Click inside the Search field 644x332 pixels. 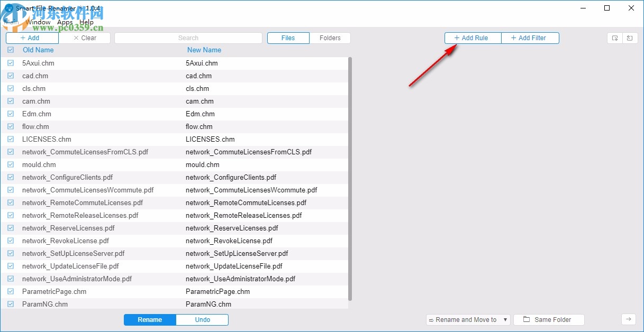coord(188,38)
